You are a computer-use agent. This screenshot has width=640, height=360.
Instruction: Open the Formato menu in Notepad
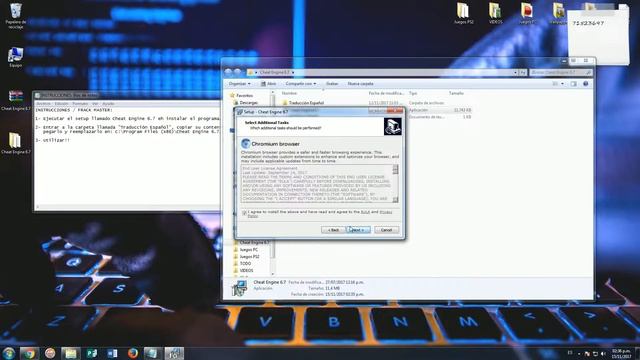pos(80,104)
